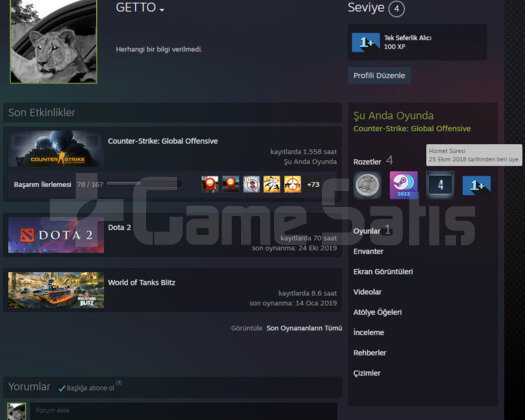Open the Rehberler section

coord(370,353)
